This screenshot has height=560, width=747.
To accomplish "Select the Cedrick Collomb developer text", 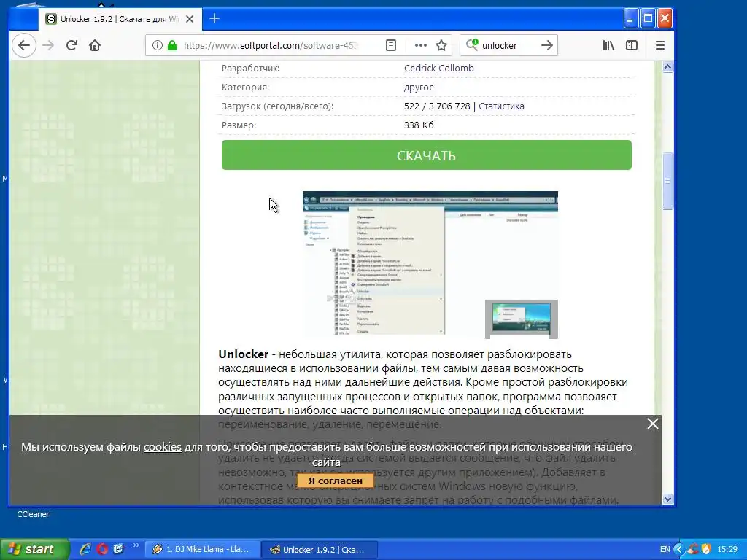I will (438, 68).
